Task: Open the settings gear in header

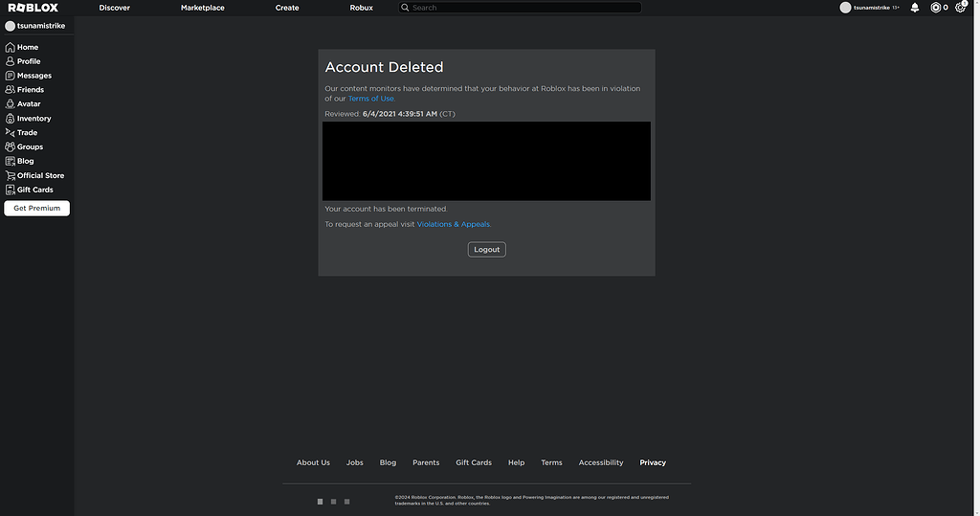Action: coord(961,8)
